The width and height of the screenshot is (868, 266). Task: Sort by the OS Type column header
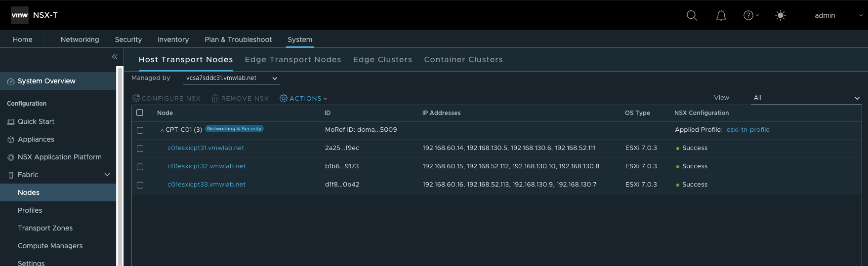pyautogui.click(x=637, y=113)
